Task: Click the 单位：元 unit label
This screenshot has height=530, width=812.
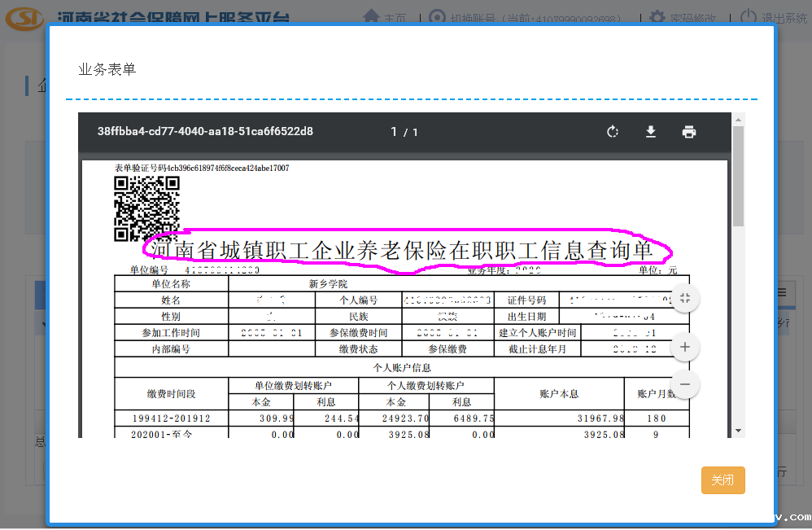Action: [x=657, y=270]
